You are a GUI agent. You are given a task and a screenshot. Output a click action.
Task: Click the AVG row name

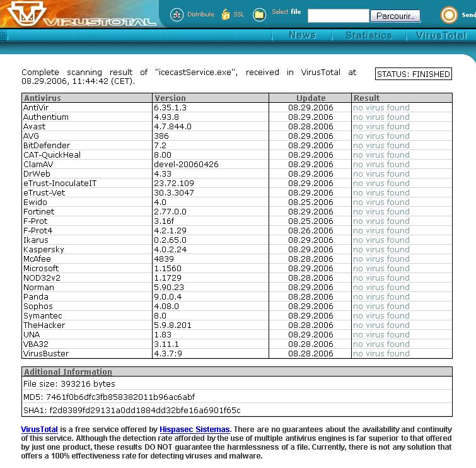(31, 136)
